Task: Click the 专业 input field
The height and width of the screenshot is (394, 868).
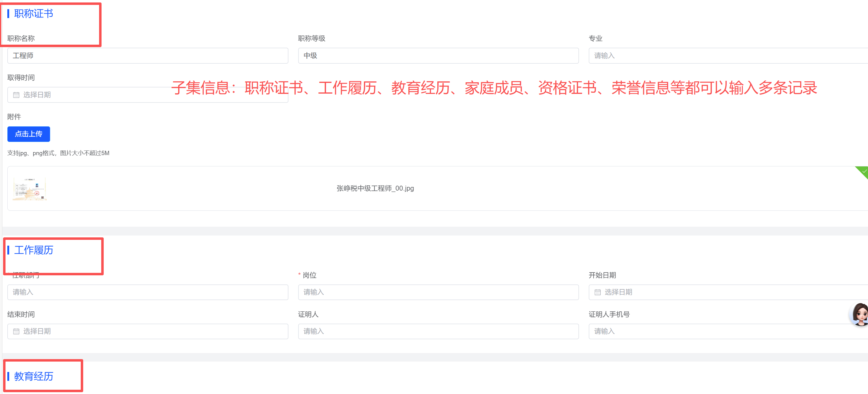Action: (x=728, y=56)
